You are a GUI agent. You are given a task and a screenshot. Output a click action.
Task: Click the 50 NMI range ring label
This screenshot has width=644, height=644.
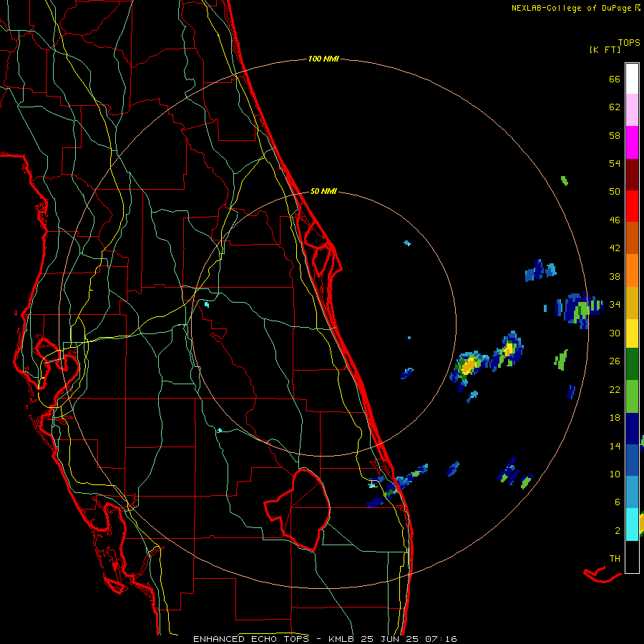tap(323, 191)
